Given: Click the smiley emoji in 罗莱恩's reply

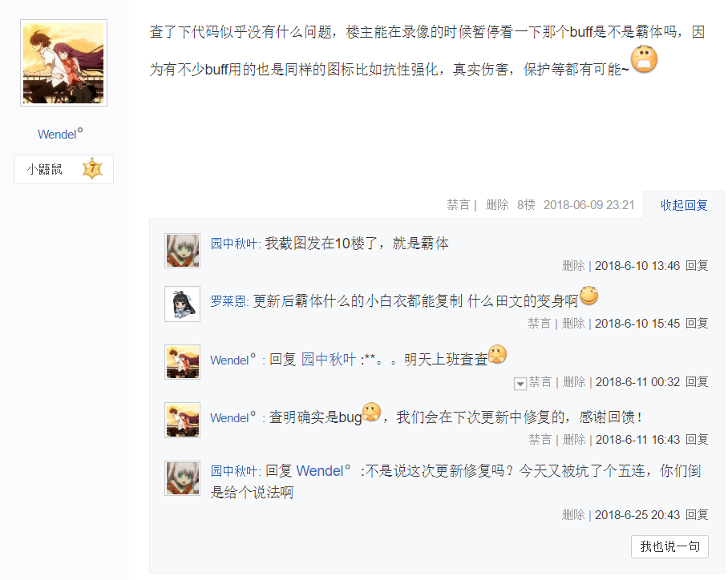Looking at the screenshot, I should coord(588,296).
